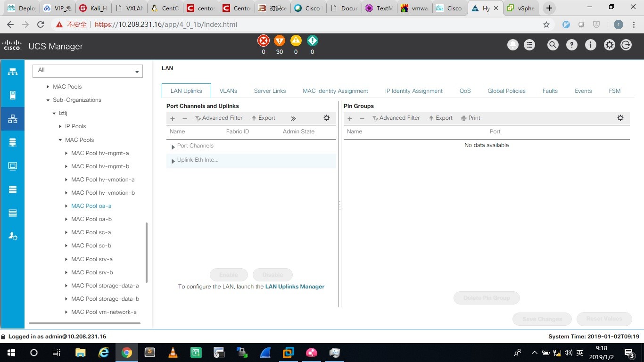The width and height of the screenshot is (644, 362).
Task: Collapse the Sub-Organizations tree node
Action: coord(48,100)
